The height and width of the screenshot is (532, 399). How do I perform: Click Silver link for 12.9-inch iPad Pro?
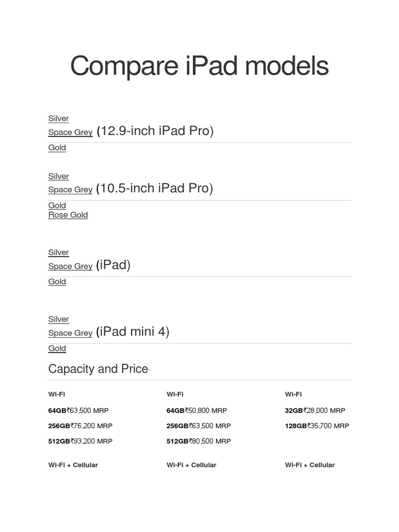(58, 118)
